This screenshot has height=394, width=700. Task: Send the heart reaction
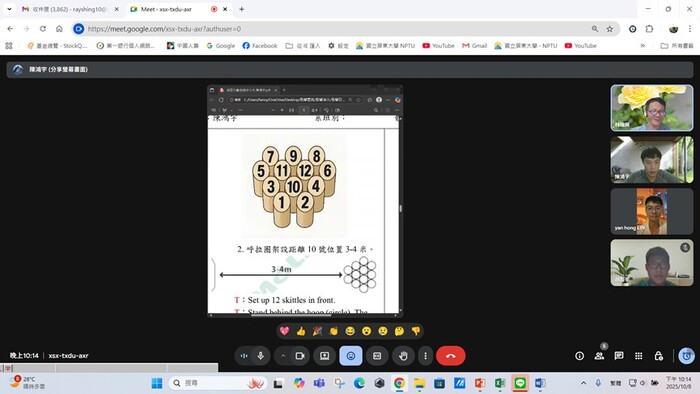pyautogui.click(x=284, y=331)
